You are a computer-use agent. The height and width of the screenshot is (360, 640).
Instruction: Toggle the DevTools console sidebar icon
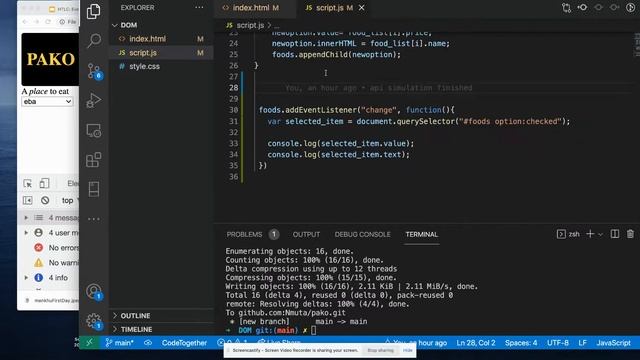pos(27,200)
